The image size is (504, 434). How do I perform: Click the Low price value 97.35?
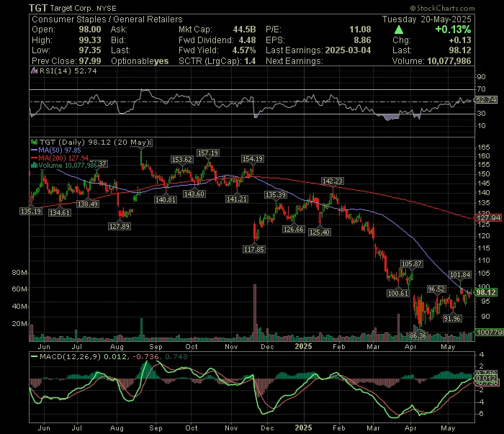click(x=90, y=50)
